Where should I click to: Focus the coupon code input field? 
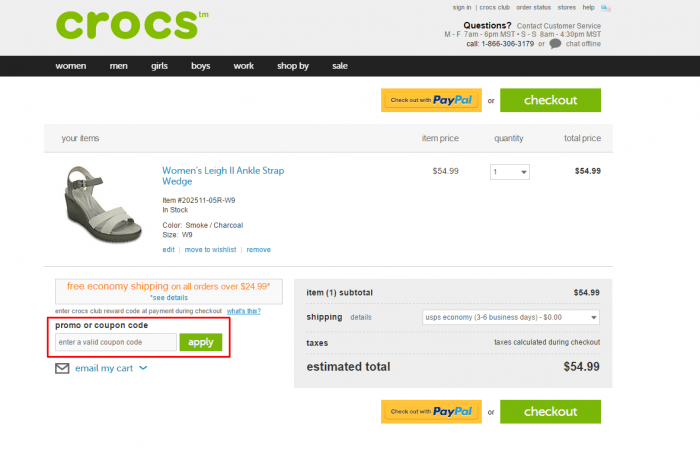(116, 342)
